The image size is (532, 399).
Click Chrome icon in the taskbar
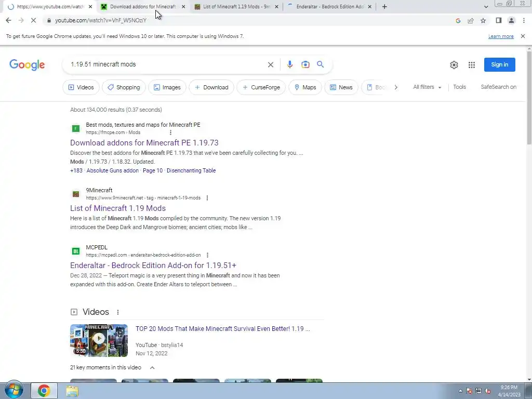point(44,391)
